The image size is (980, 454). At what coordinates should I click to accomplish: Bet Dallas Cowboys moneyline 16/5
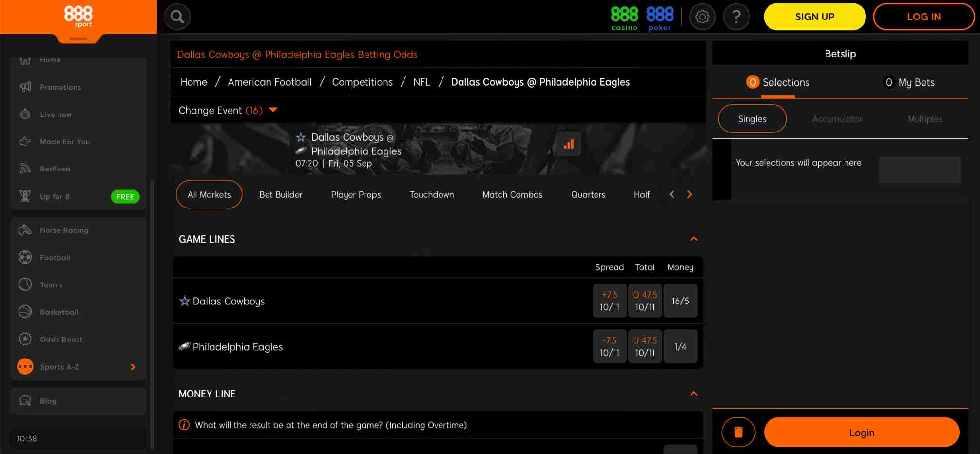click(x=680, y=301)
